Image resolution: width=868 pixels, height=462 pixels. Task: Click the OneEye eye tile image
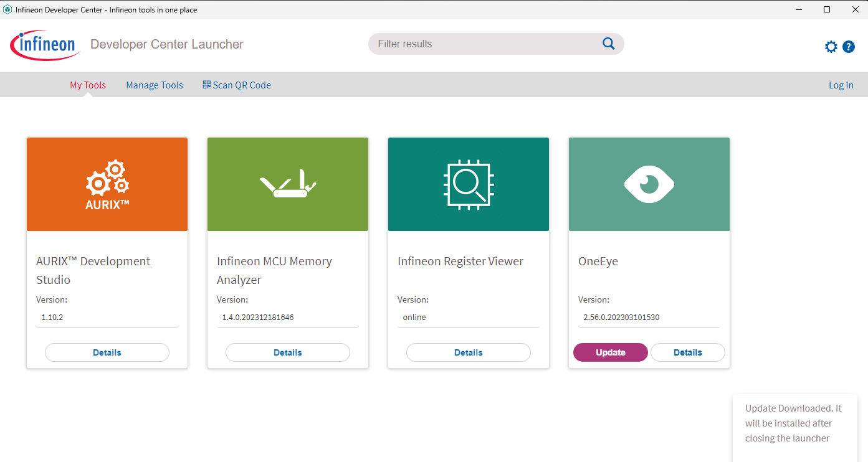click(649, 184)
